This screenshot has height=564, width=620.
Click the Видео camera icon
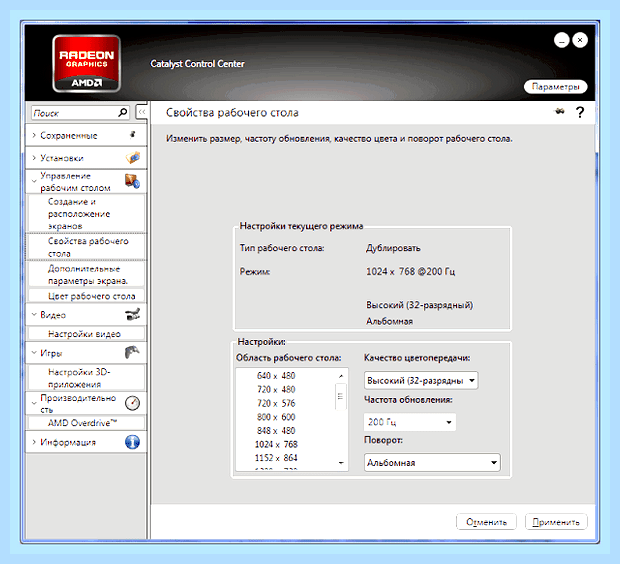coord(132,314)
